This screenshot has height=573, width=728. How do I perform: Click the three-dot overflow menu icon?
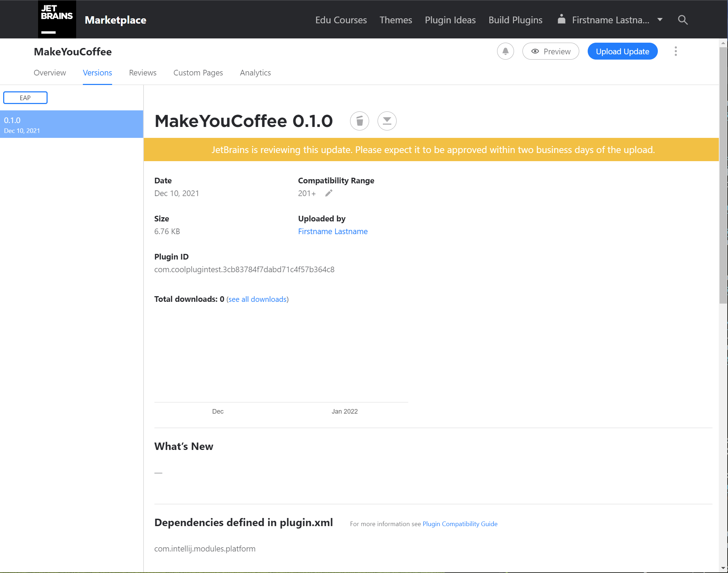coord(676,51)
